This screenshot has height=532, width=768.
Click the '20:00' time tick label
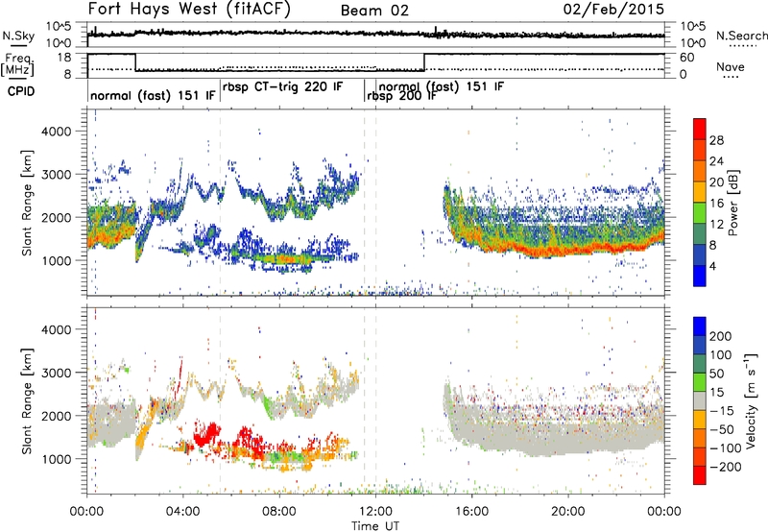568,512
